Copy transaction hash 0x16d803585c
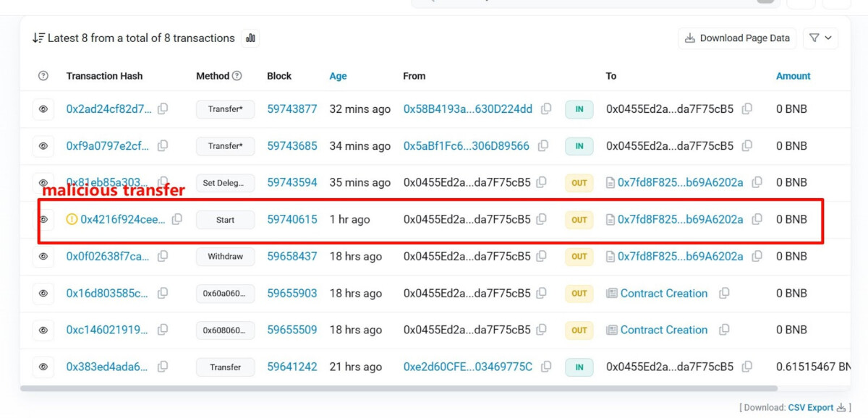This screenshot has width=868, height=418. [x=163, y=293]
